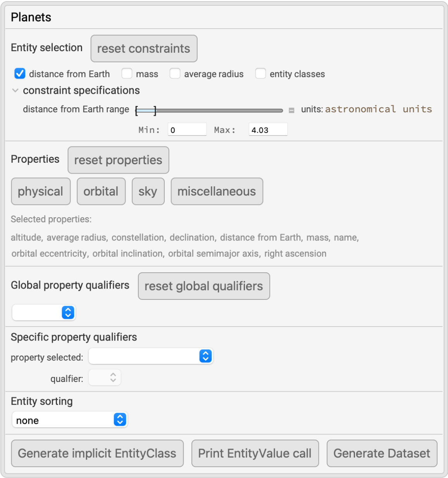Image resolution: width=448 pixels, height=478 pixels.
Task: Check the average radius checkbox
Action: pos(175,74)
